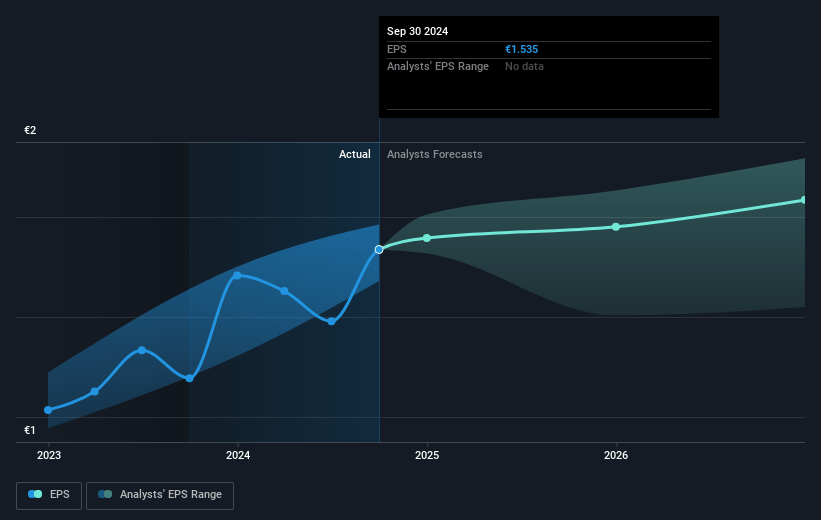Select the 2026 forecast data point
Viewport: 821px width, 520px height.
coord(616,227)
